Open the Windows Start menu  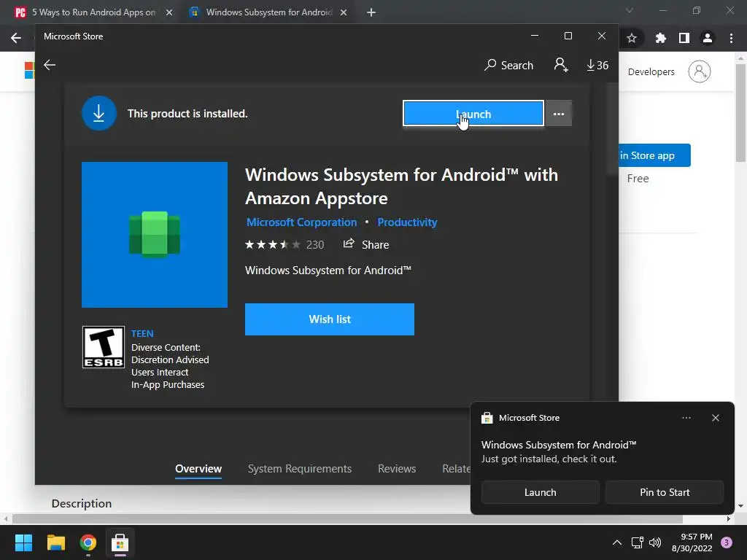tap(23, 542)
